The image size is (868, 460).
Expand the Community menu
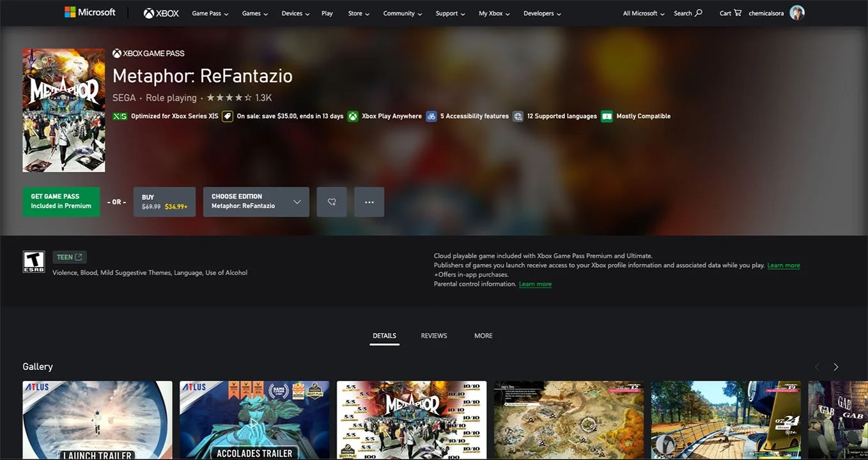tap(403, 13)
